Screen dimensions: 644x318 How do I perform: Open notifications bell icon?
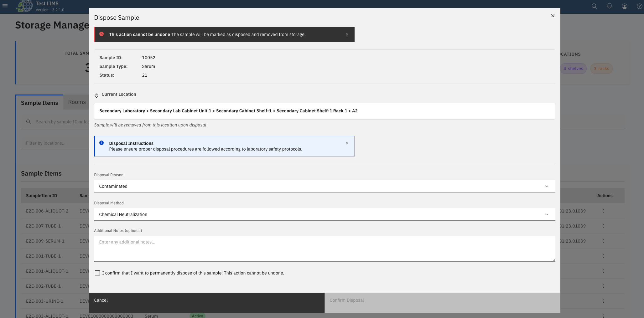point(609,6)
